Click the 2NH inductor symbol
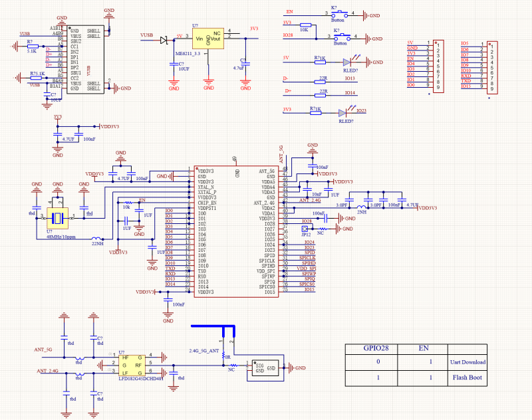 [x=362, y=207]
